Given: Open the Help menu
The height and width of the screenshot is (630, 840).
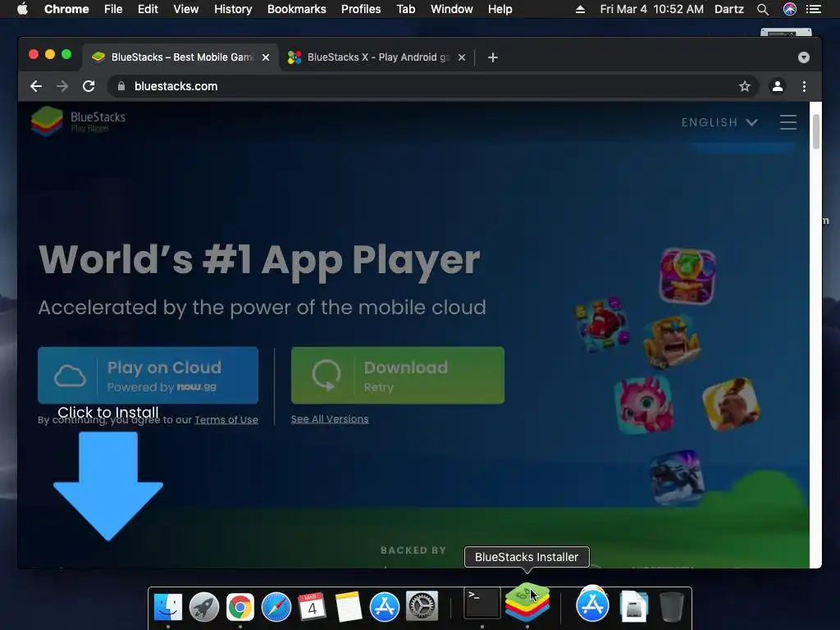Looking at the screenshot, I should coord(500,9).
